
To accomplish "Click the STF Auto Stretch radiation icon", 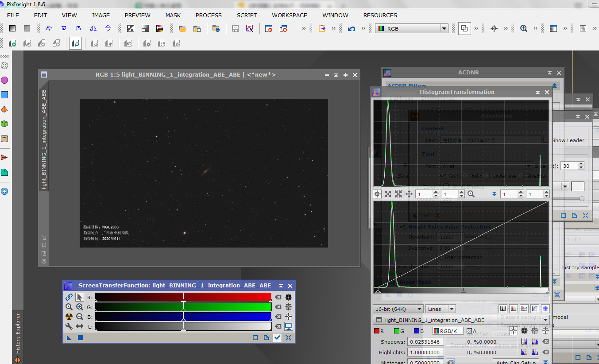I will point(69,317).
